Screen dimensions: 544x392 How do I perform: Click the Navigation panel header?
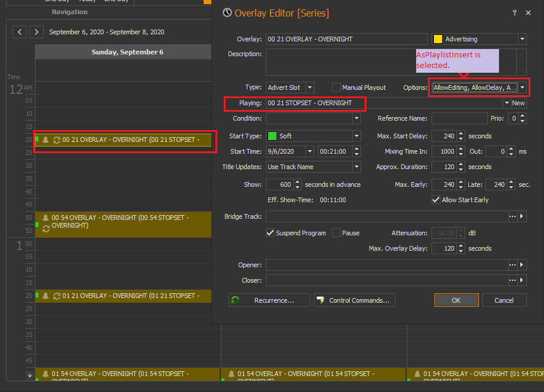click(x=70, y=12)
